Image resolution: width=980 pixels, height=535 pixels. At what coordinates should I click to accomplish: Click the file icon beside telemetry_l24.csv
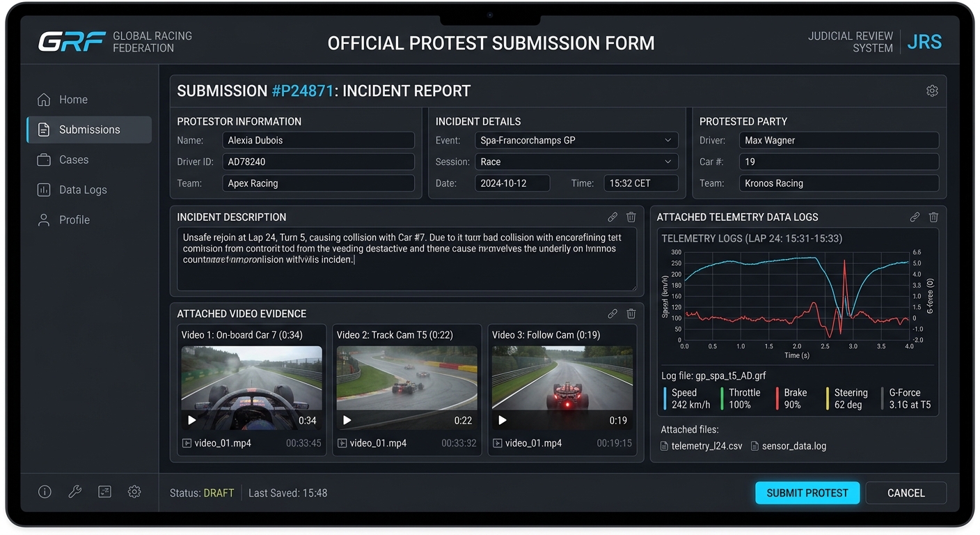(664, 446)
